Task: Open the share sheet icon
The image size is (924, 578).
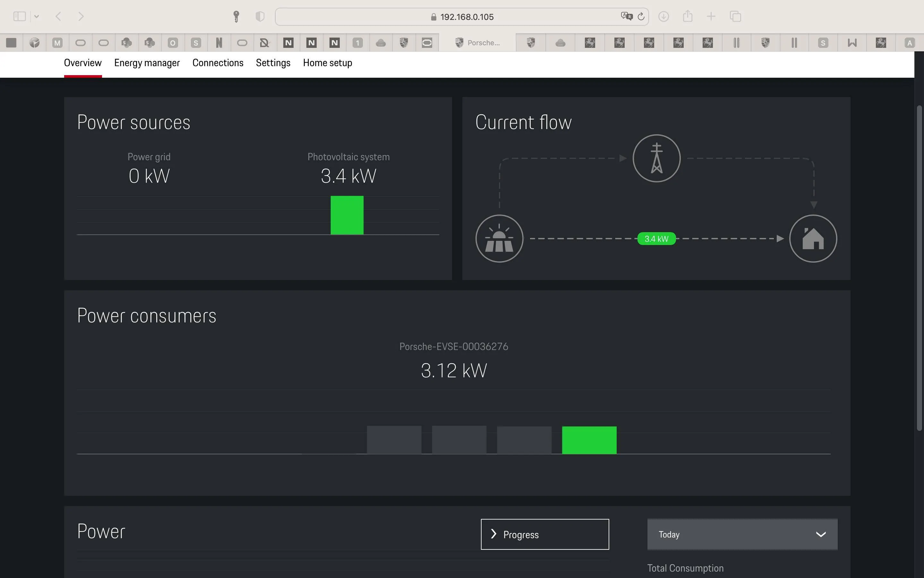Action: point(688,16)
